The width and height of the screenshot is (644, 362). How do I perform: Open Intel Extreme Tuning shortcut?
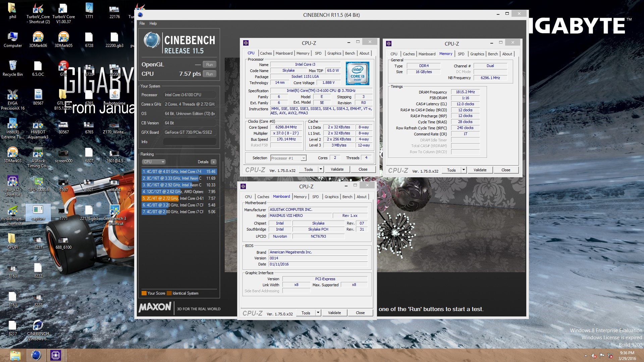click(12, 129)
